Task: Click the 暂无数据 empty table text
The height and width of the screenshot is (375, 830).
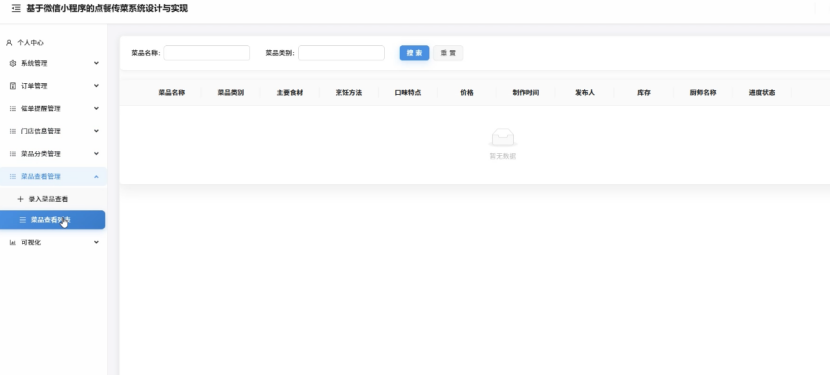Action: [x=502, y=156]
